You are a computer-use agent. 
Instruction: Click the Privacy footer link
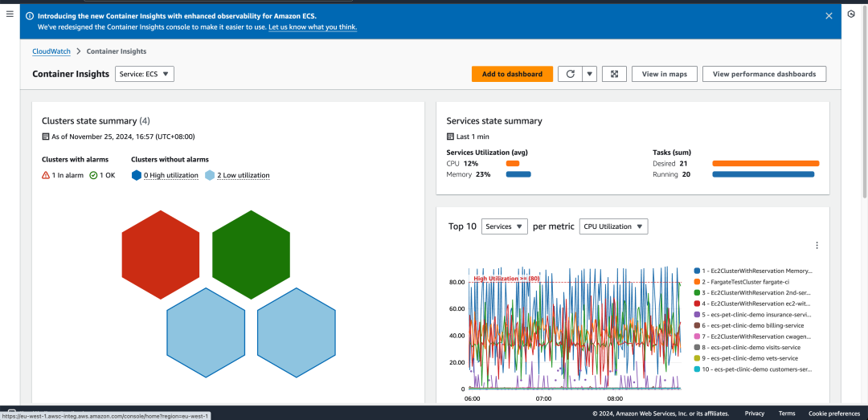755,414
